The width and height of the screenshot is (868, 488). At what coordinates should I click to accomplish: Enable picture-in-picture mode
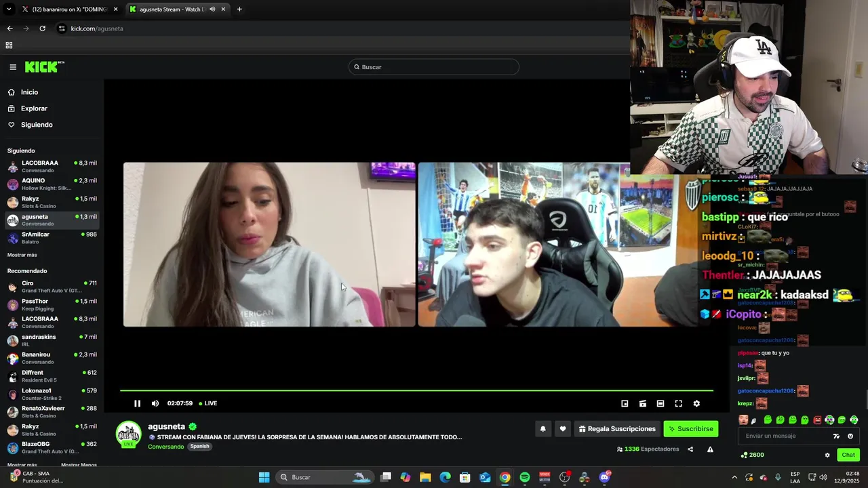[625, 403]
